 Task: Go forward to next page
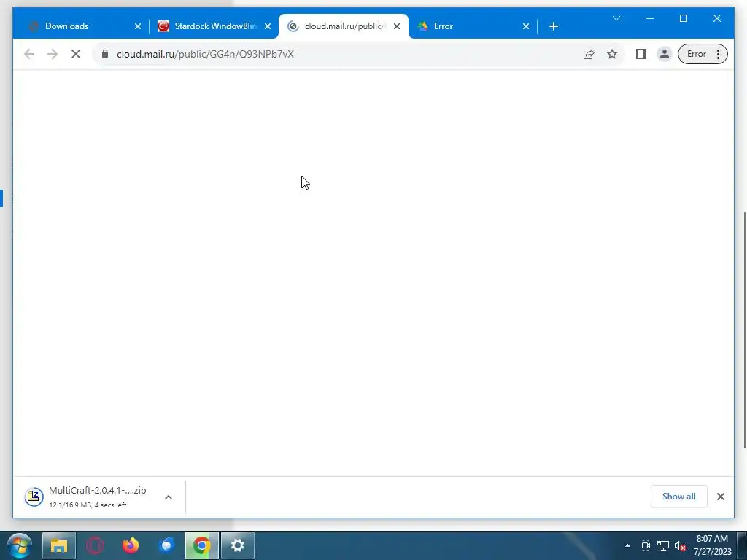click(53, 54)
